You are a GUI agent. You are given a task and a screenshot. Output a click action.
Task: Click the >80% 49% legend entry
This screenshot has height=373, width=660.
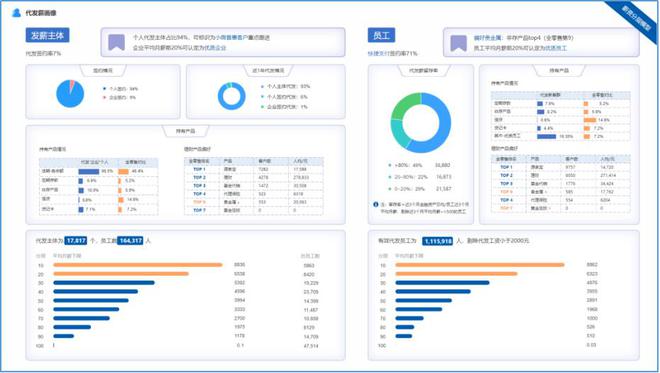click(x=419, y=165)
